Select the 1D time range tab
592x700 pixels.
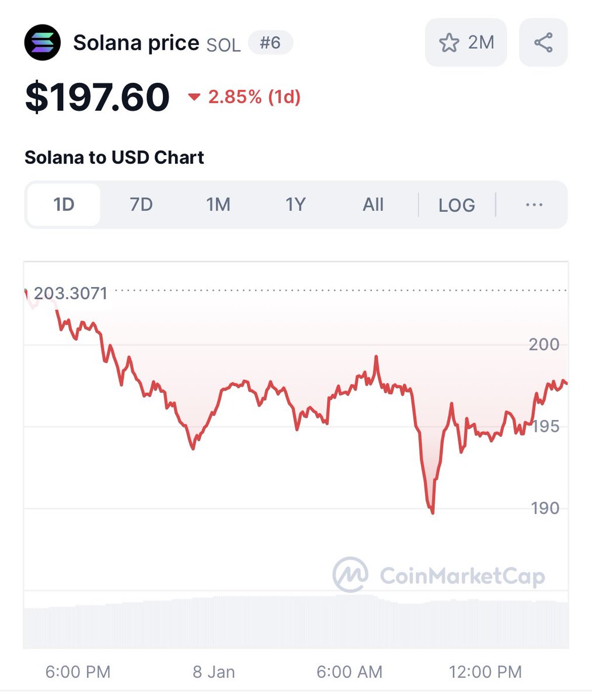coord(64,205)
